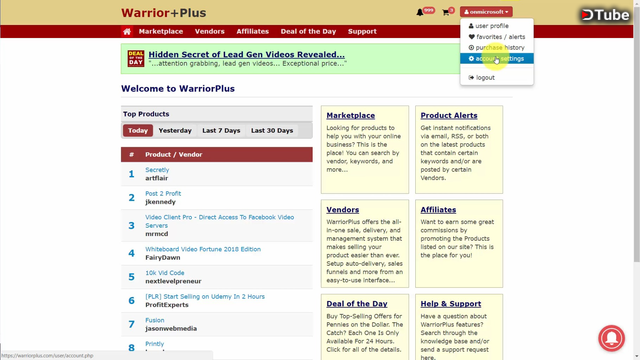This screenshot has width=640, height=360.
Task: Open favorites / alerts menu entry
Action: point(496,37)
